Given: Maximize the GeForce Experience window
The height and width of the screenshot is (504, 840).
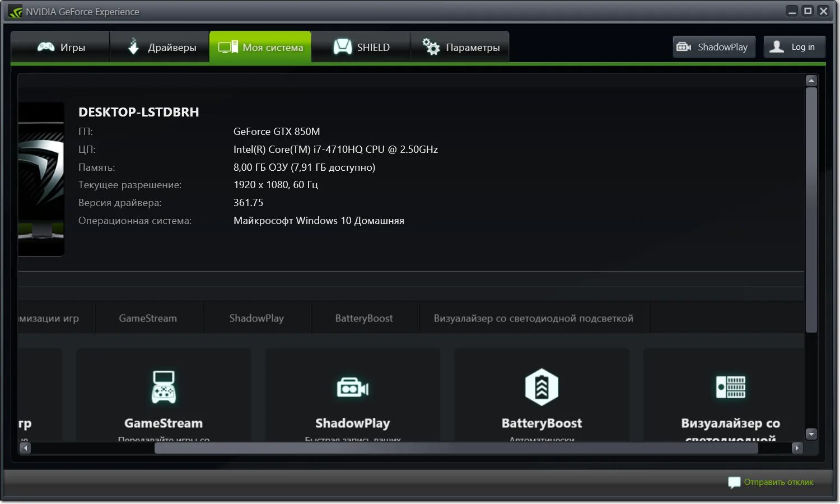Looking at the screenshot, I should [808, 11].
